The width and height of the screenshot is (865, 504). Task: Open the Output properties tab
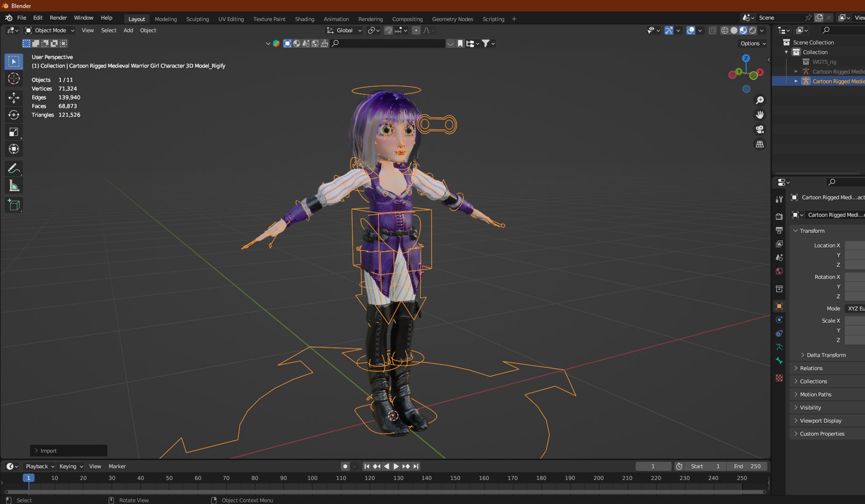779,230
